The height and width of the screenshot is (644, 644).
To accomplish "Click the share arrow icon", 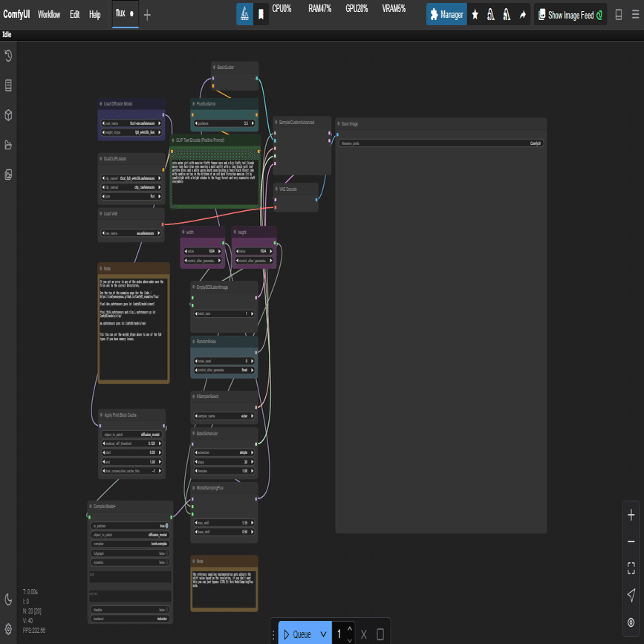I will pyautogui.click(x=522, y=15).
